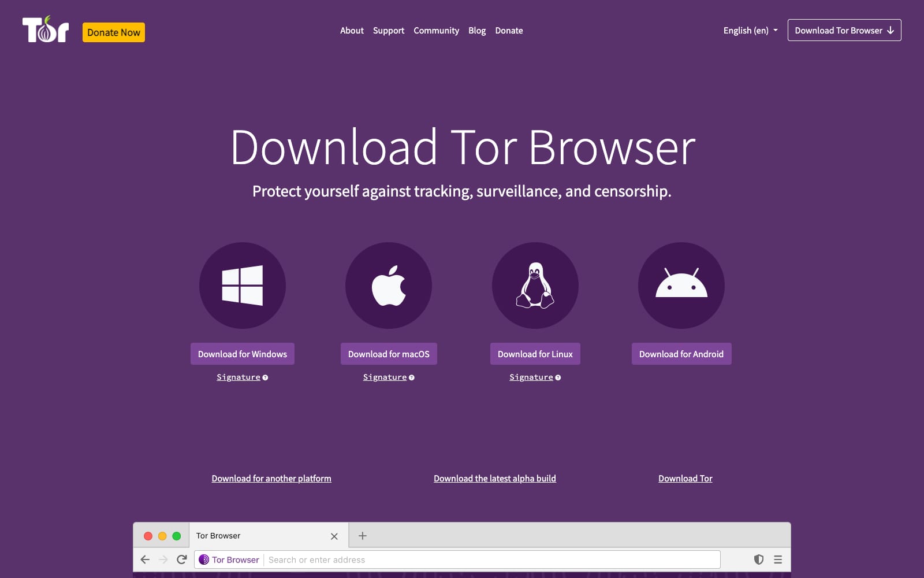The image size is (924, 578).
Task: Click the Donate Now button
Action: pos(114,32)
